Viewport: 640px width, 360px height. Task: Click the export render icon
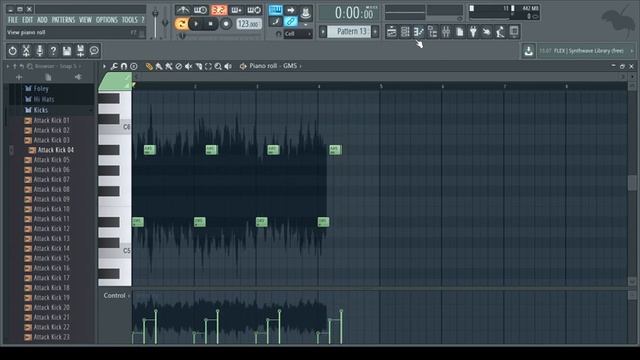point(80,51)
